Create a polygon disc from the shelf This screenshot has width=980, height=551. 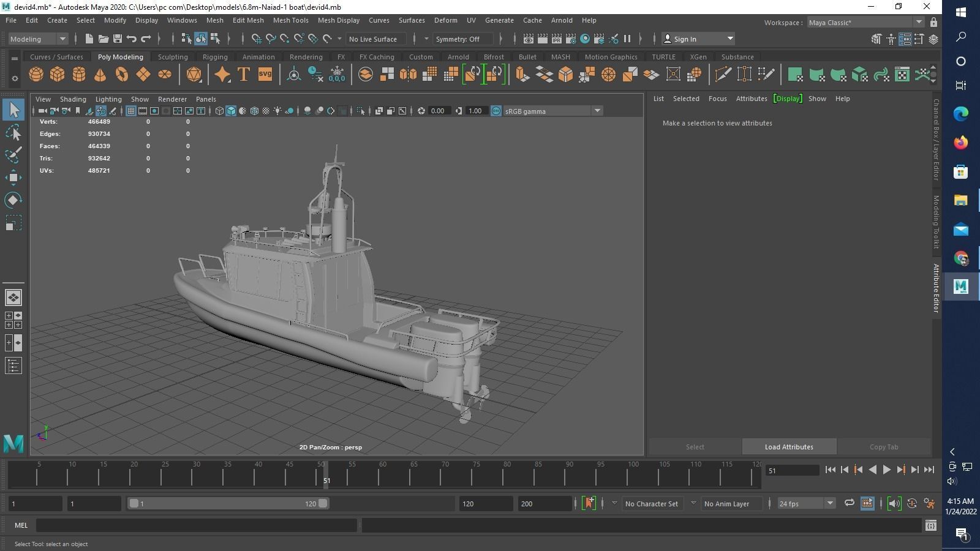pyautogui.click(x=165, y=75)
